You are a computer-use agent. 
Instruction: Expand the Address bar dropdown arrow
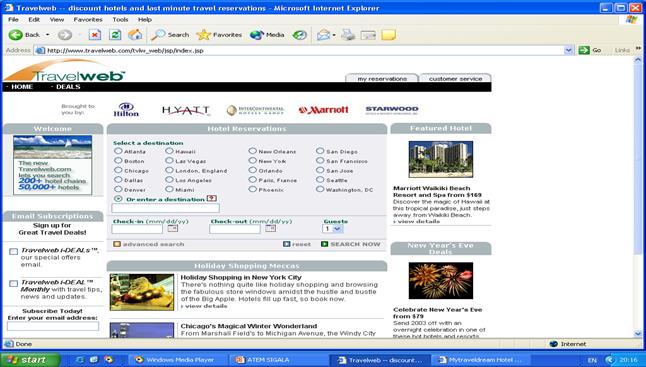[568, 50]
